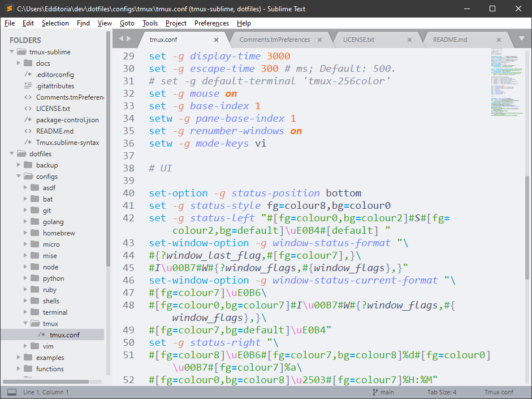Click the micro folder icon
The image size is (532, 399).
tap(35, 244)
